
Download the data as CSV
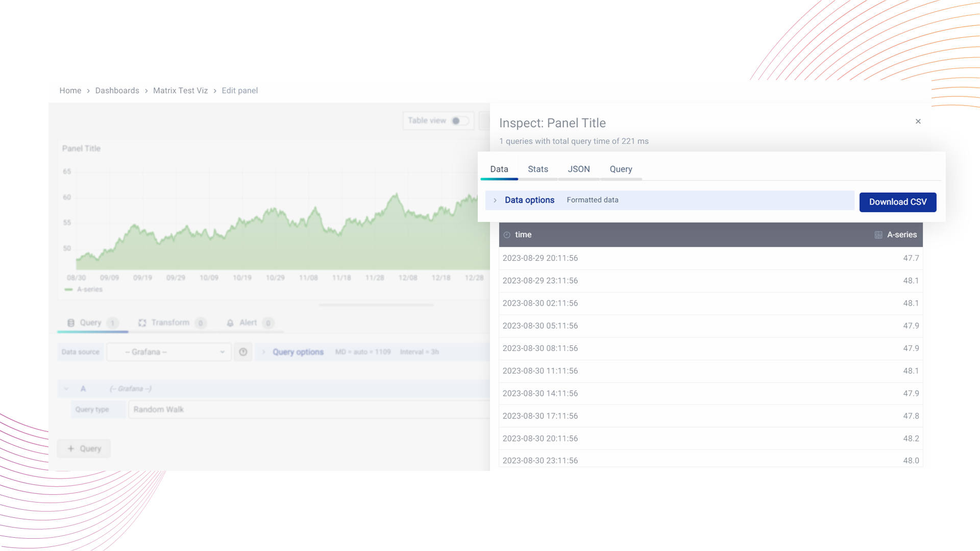pyautogui.click(x=897, y=202)
